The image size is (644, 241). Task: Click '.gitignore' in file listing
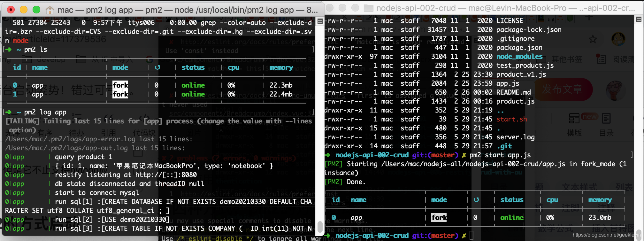click(x=515, y=39)
